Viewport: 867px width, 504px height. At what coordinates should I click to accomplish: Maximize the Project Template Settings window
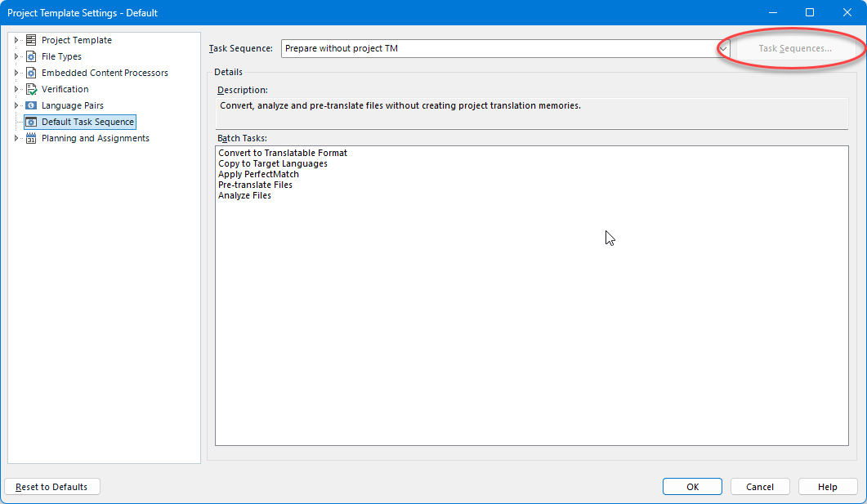coord(810,12)
